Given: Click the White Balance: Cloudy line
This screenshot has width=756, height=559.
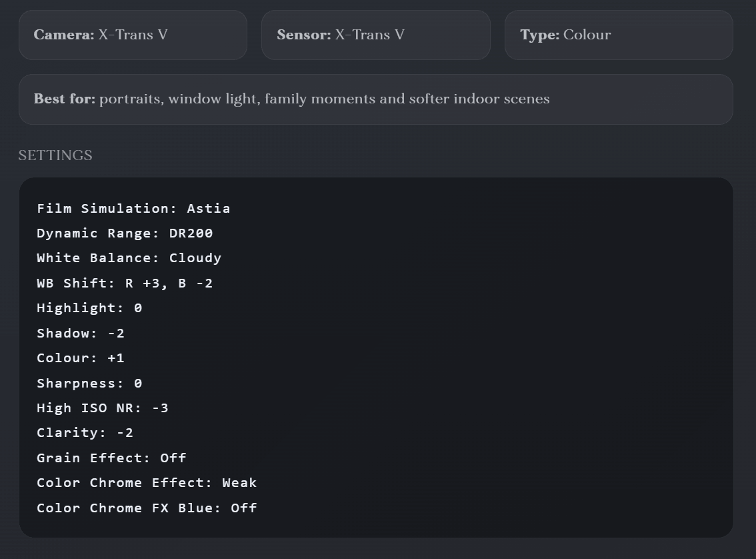Looking at the screenshot, I should pos(129,258).
